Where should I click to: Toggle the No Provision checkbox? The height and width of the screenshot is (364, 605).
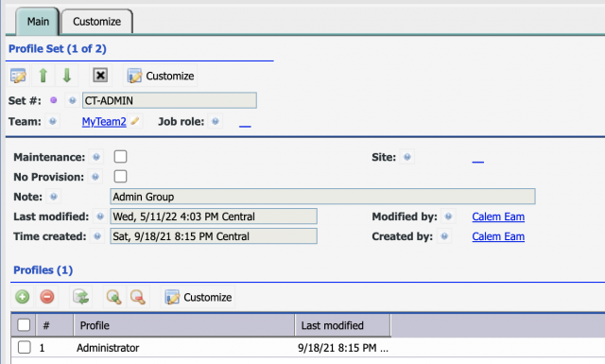[x=120, y=177]
